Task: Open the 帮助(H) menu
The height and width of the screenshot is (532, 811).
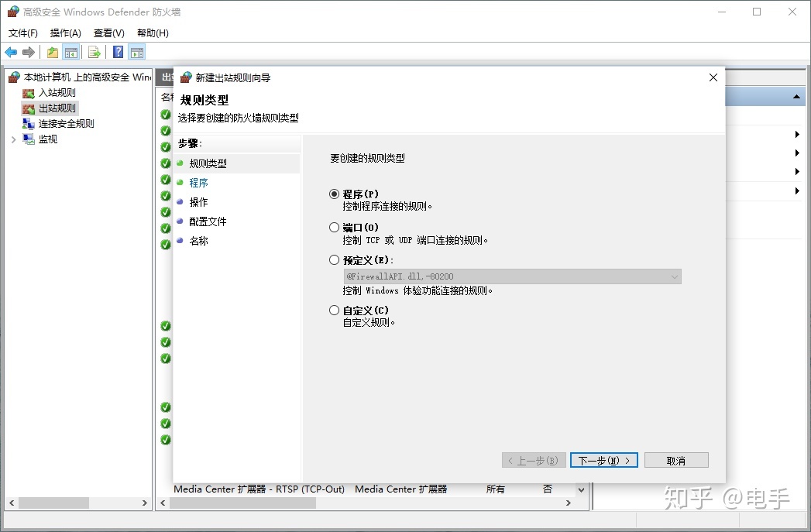Action: click(x=153, y=33)
